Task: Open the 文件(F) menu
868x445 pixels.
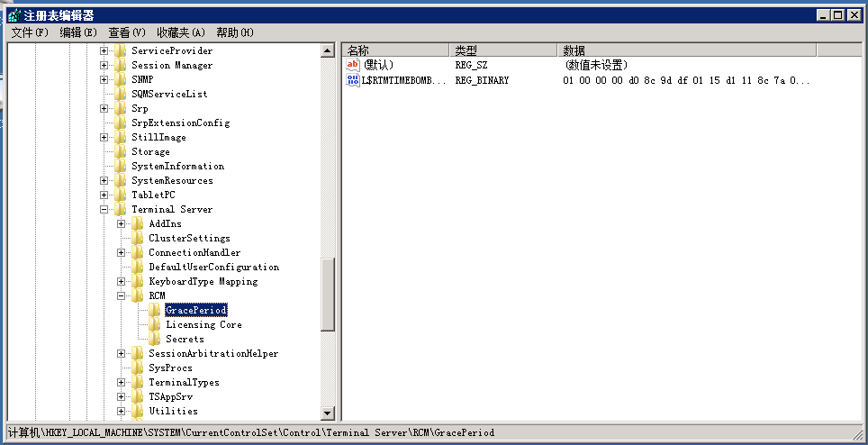Action: pyautogui.click(x=30, y=32)
